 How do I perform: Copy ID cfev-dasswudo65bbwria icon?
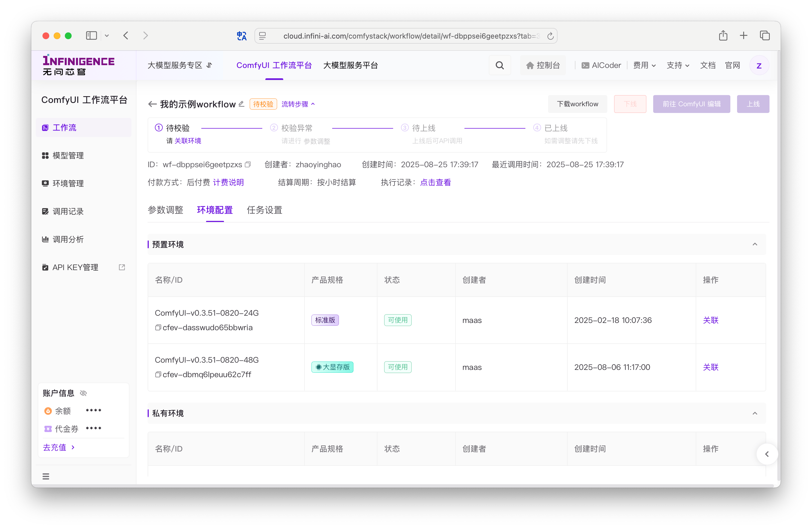[x=158, y=327]
